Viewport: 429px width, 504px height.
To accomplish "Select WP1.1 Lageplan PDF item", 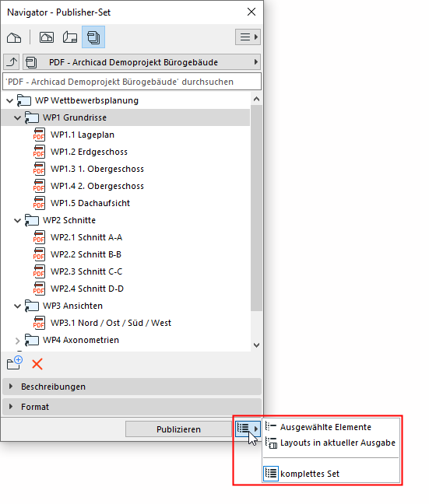I will (x=83, y=135).
